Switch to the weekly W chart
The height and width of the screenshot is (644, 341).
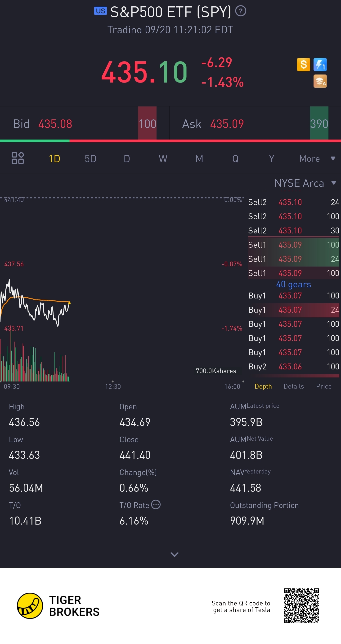tap(163, 158)
